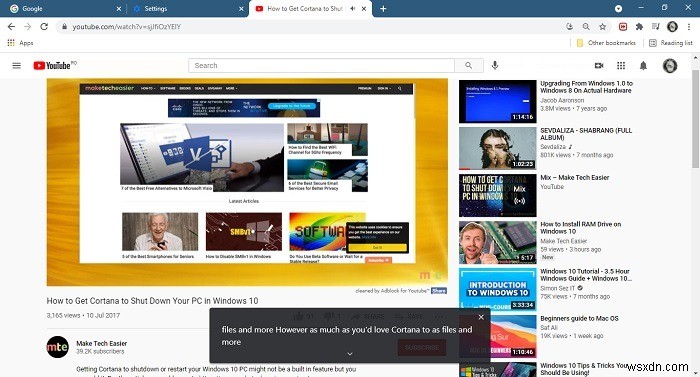Image resolution: width=700 pixels, height=377 pixels.
Task: Bookmark this page with the star icon
Action: click(602, 27)
